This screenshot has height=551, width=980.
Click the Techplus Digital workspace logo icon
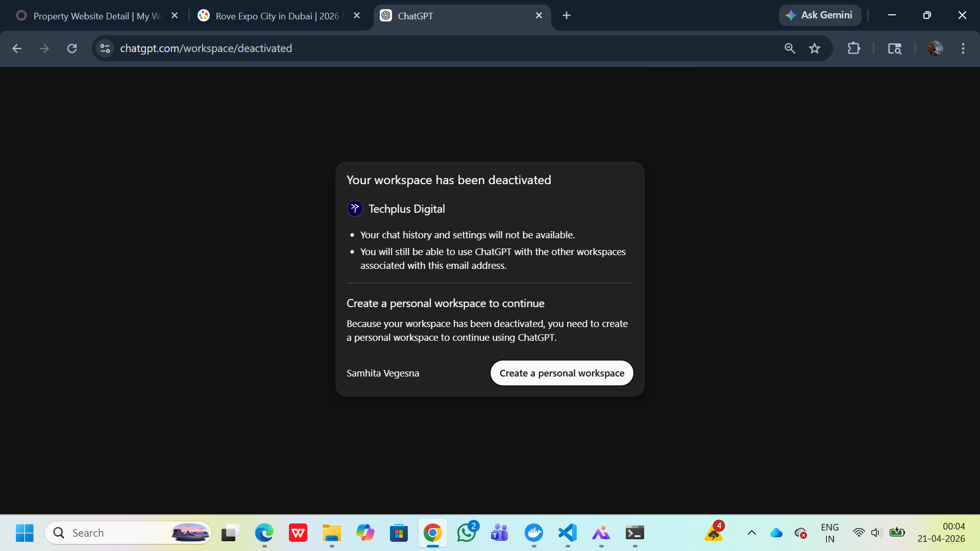355,209
